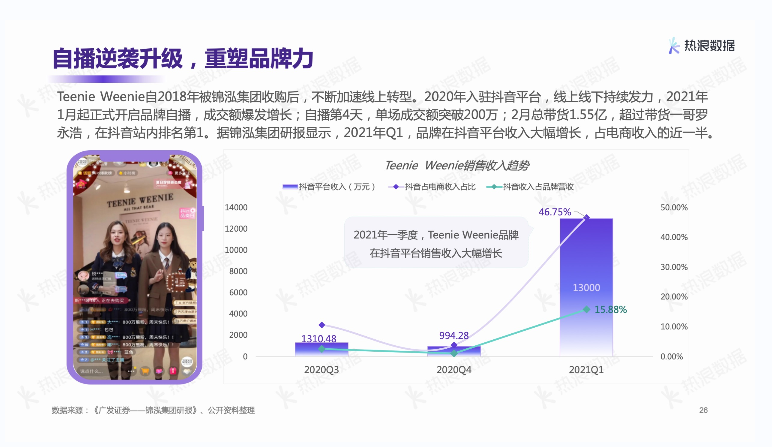The height and width of the screenshot is (447, 772).
Task: Click the 6000 left axis value
Action: [238, 292]
